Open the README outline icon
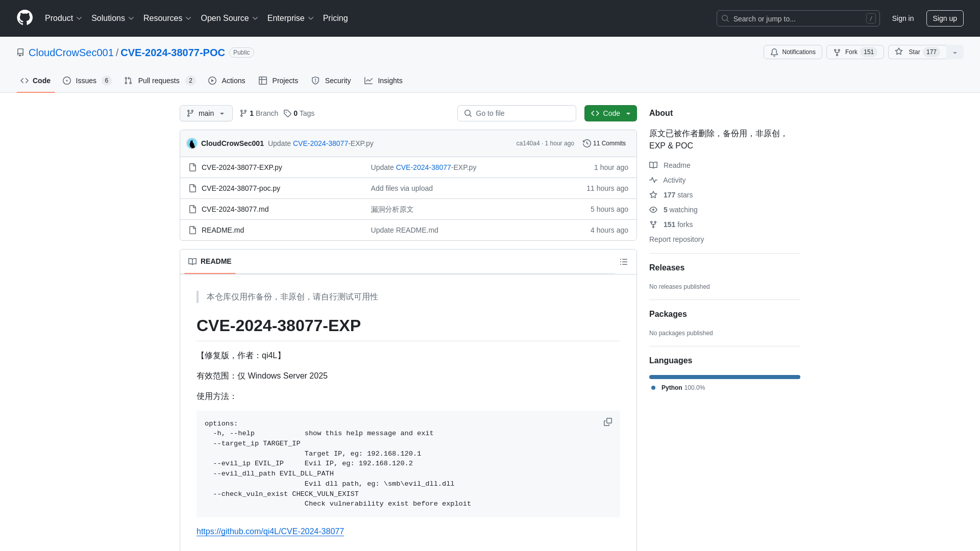 623,262
